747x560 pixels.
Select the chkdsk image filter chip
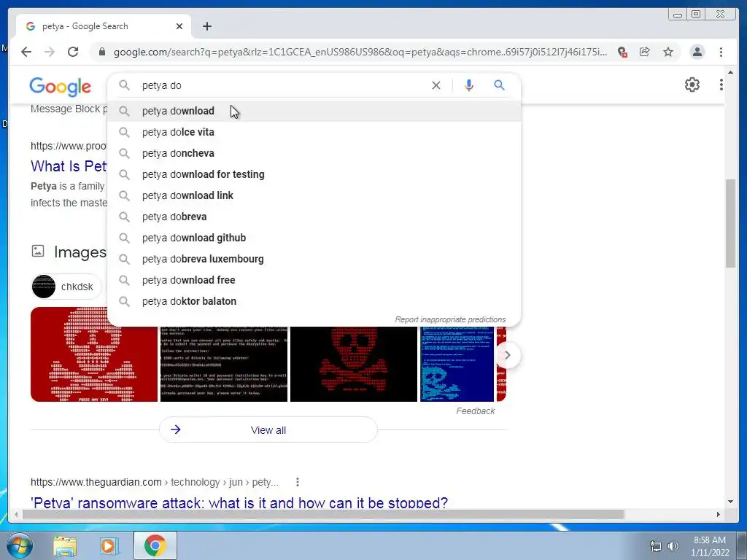click(x=66, y=287)
